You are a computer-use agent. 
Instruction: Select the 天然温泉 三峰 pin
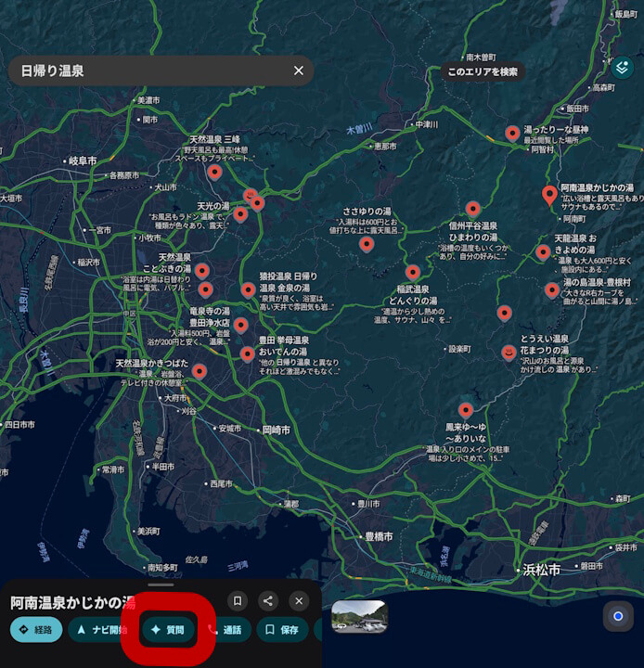(x=214, y=173)
